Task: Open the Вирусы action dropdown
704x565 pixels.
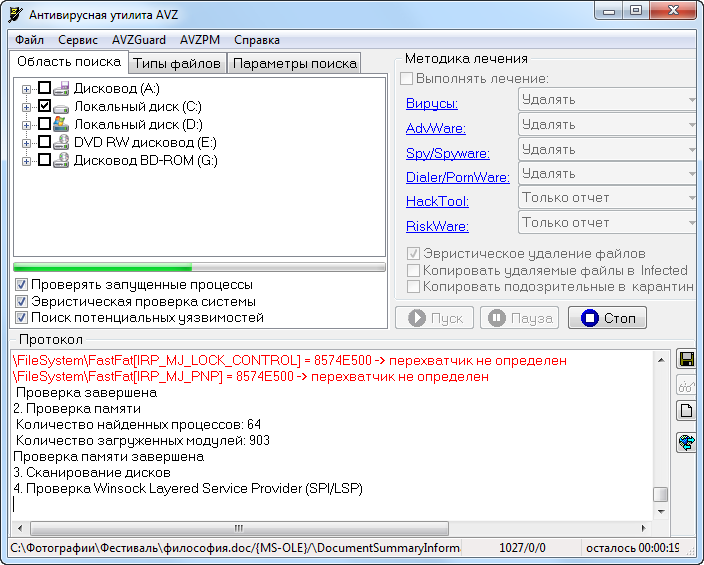Action: (x=607, y=99)
